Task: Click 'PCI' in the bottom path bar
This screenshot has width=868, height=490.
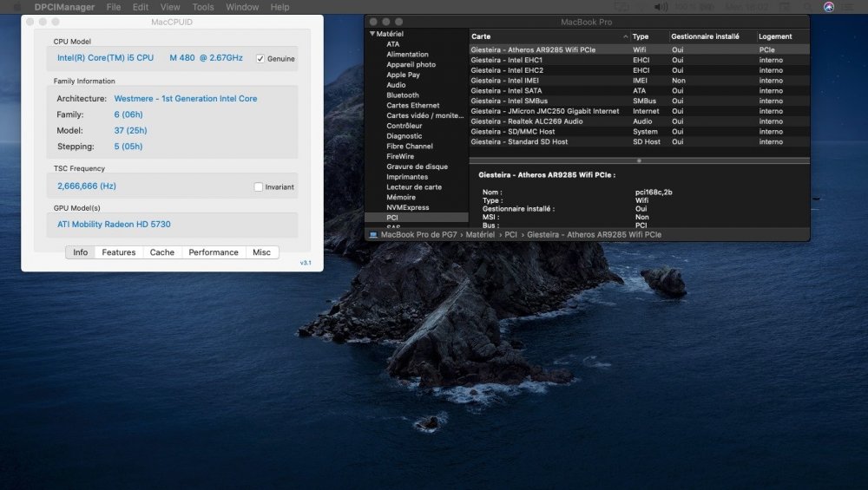Action: [x=511, y=234]
